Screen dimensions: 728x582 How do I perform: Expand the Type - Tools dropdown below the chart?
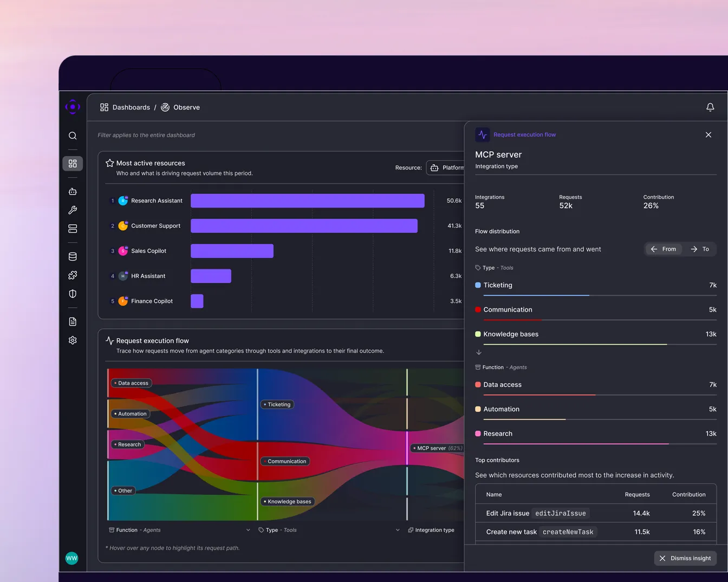point(329,530)
